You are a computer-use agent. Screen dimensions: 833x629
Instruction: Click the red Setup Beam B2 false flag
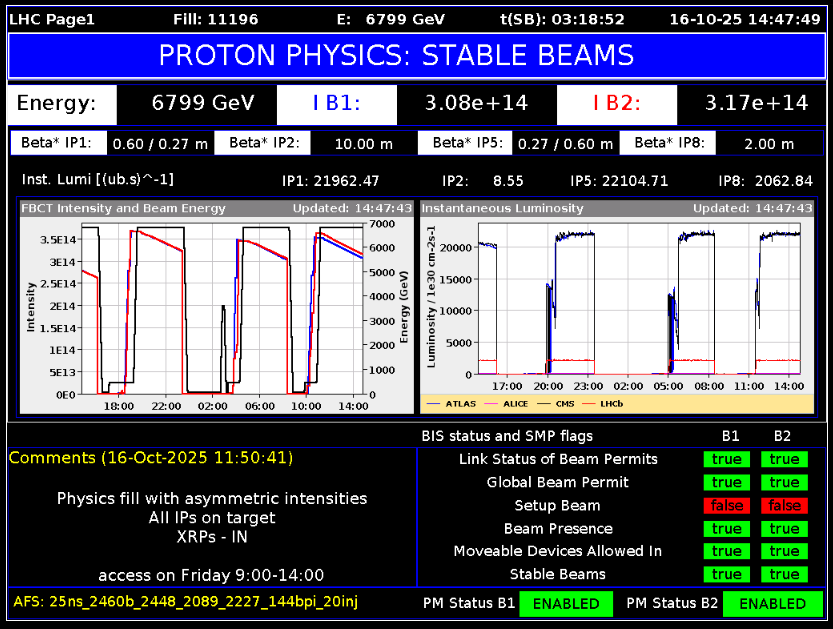click(x=784, y=506)
